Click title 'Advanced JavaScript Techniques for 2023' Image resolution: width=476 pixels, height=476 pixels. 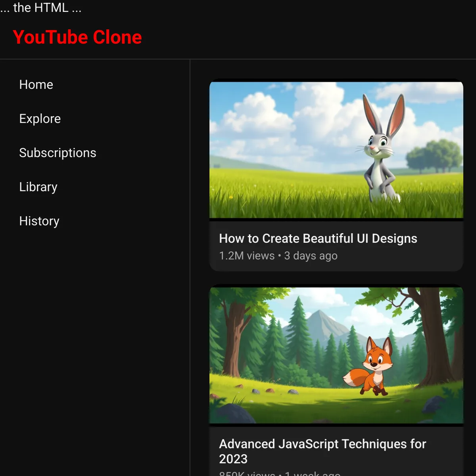pyautogui.click(x=322, y=451)
